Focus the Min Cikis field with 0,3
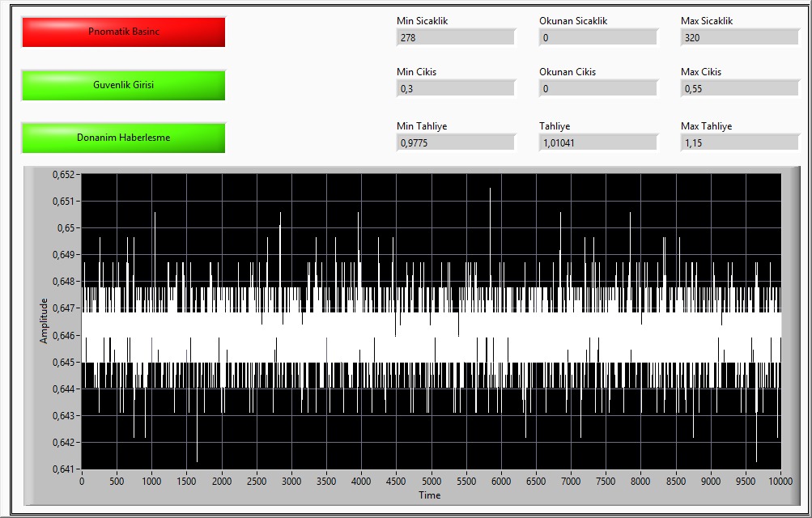The height and width of the screenshot is (518, 812). 455,88
